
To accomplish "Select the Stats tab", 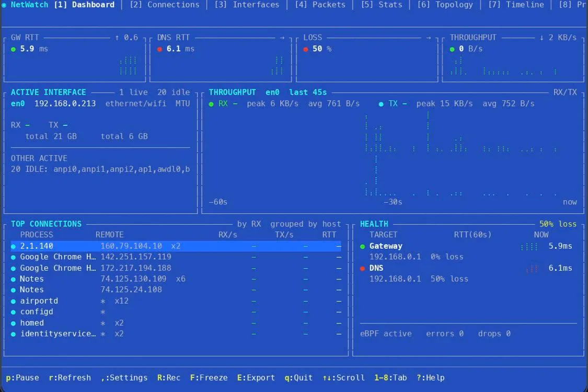I will pyautogui.click(x=382, y=5).
